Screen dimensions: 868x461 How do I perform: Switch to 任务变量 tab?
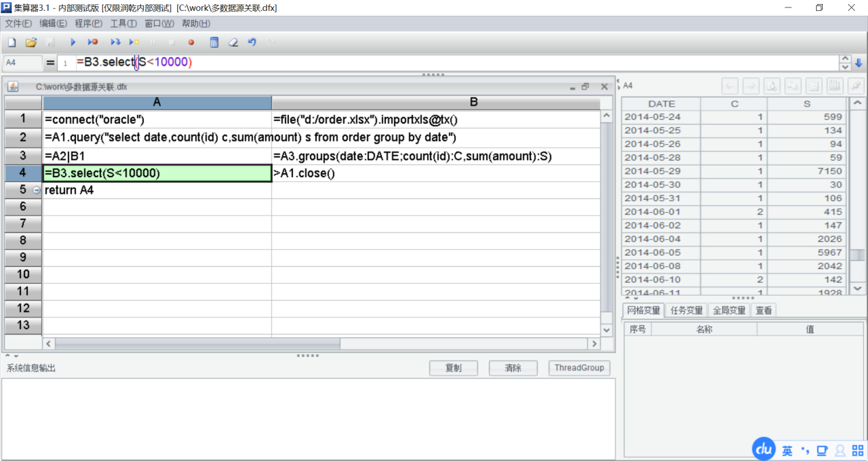(687, 311)
